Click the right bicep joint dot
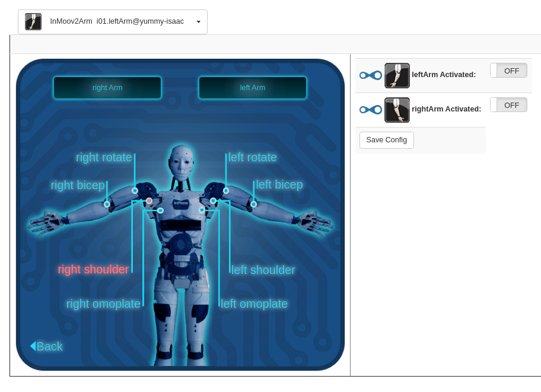Image resolution: width=541 pixels, height=392 pixels. [x=107, y=204]
